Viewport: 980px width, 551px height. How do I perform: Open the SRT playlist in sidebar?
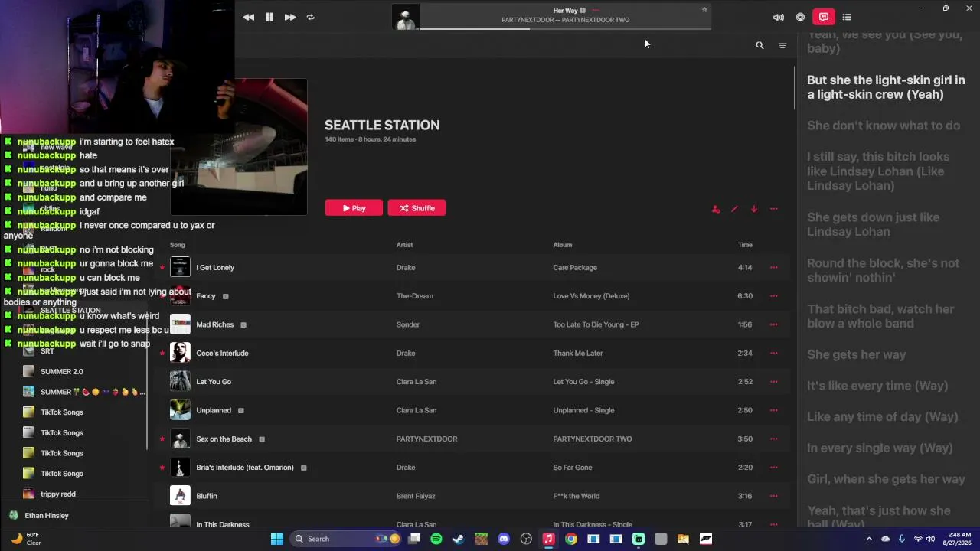click(x=47, y=351)
